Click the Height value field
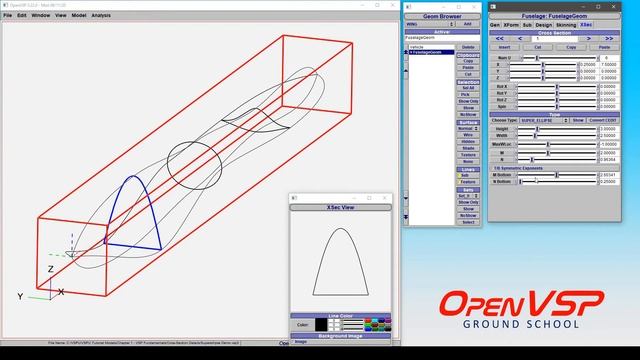The height and width of the screenshot is (360, 640). pyautogui.click(x=609, y=129)
